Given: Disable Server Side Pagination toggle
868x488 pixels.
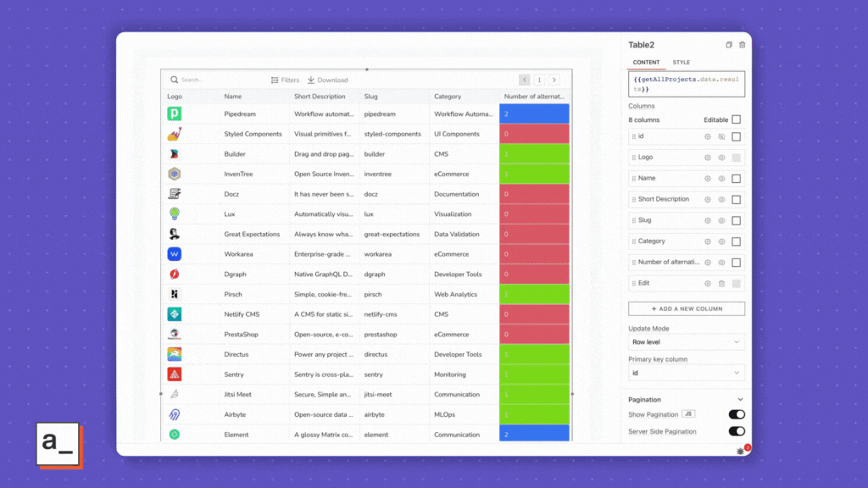Looking at the screenshot, I should coord(737,431).
